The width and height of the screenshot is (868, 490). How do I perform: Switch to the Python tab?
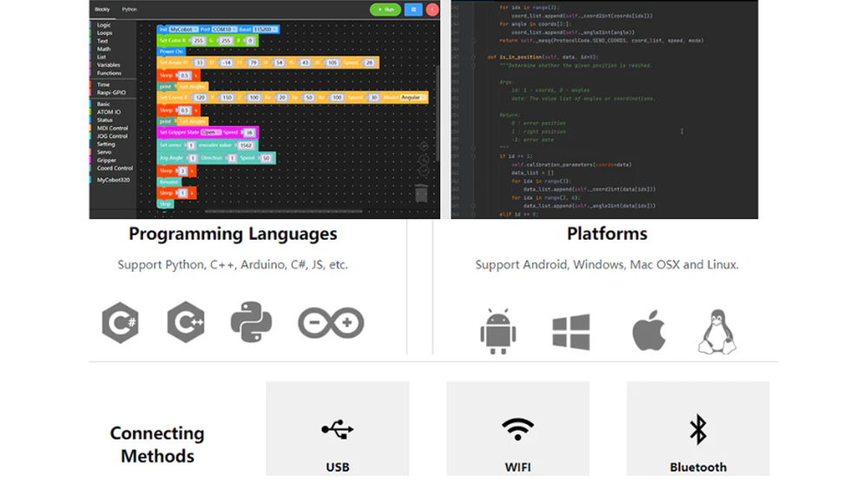(x=129, y=10)
